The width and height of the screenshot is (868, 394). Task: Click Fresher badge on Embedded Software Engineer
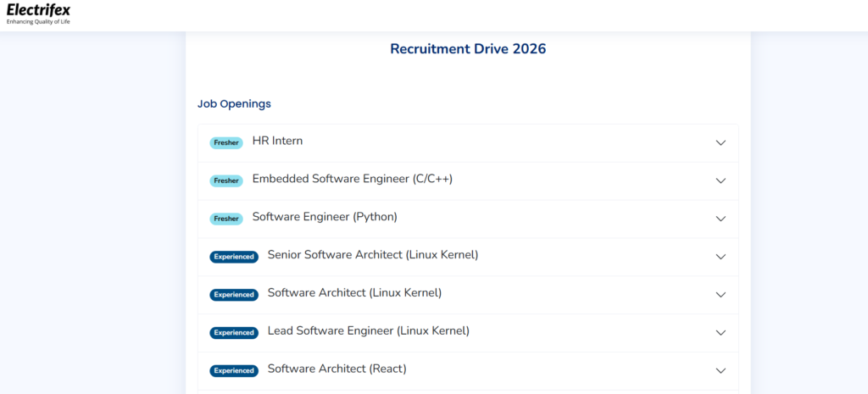click(x=226, y=180)
